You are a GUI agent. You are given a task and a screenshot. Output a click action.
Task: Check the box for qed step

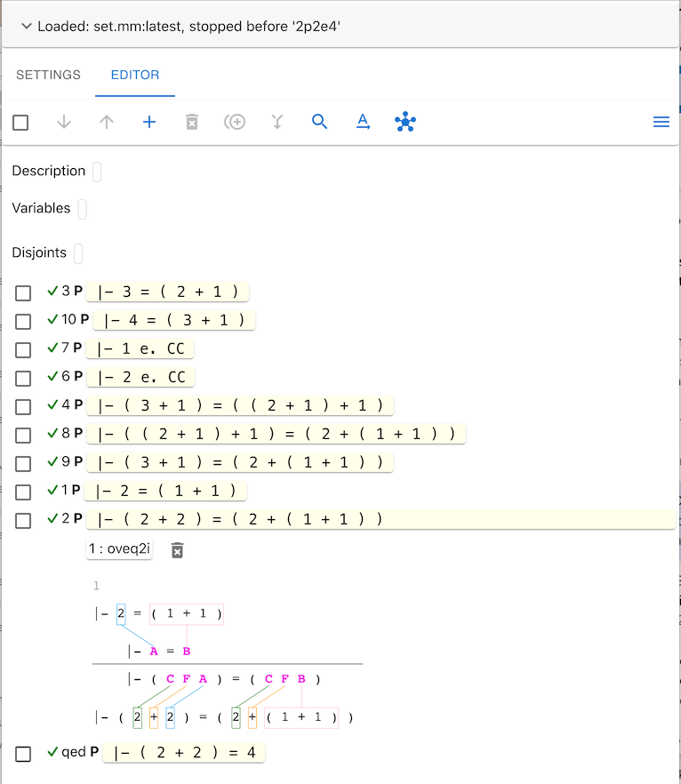(23, 754)
